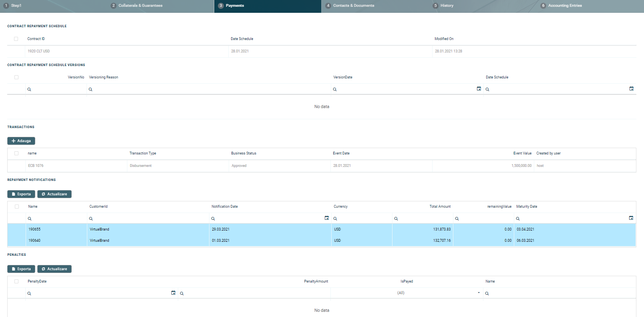Viewport: 644px width, 317px height.
Task: Click search icon in VersionNo filter
Action: (x=29, y=89)
